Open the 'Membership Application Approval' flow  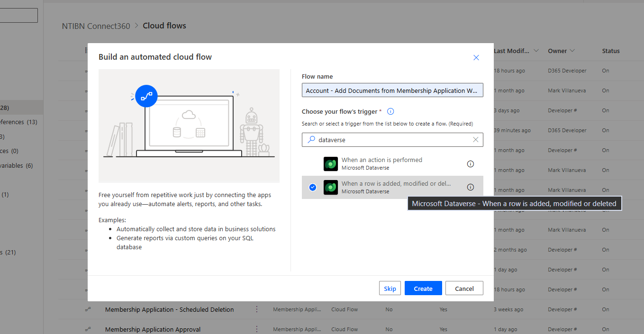click(x=153, y=329)
